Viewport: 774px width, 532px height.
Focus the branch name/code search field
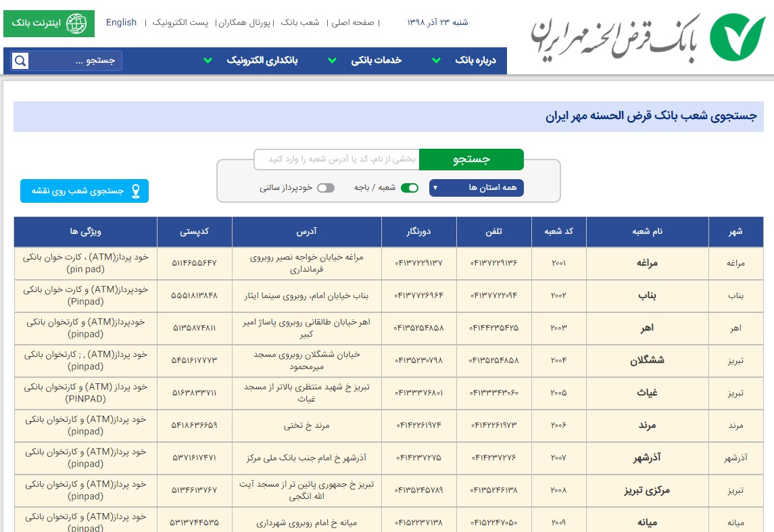tap(337, 160)
